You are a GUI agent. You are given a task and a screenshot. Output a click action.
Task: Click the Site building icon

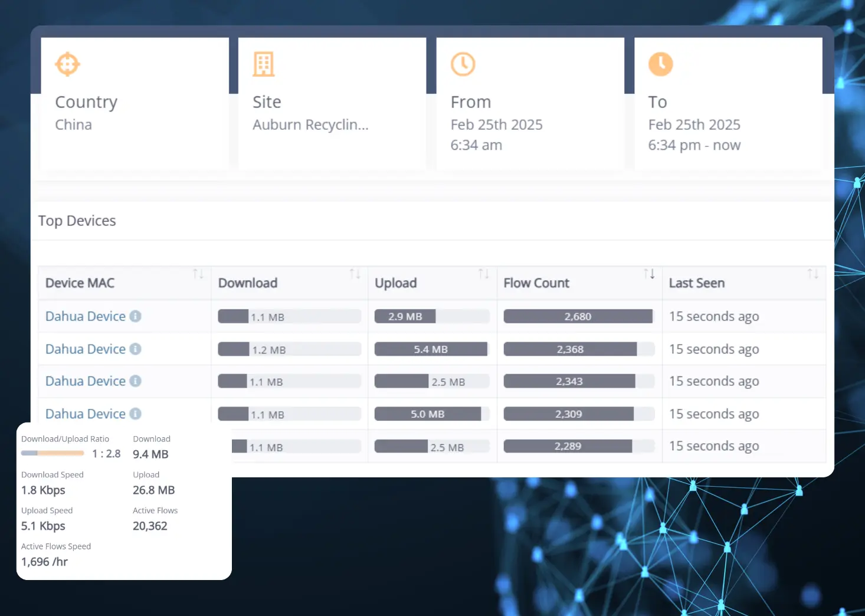[x=264, y=64]
